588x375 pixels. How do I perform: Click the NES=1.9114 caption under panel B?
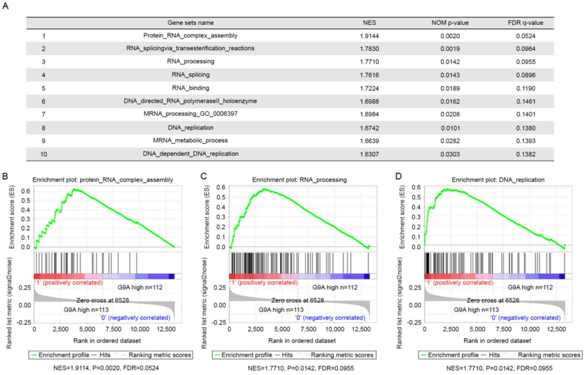pos(106,368)
